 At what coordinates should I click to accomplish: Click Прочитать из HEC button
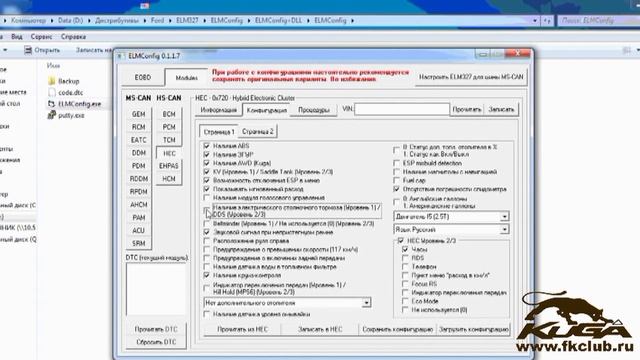coord(242,329)
